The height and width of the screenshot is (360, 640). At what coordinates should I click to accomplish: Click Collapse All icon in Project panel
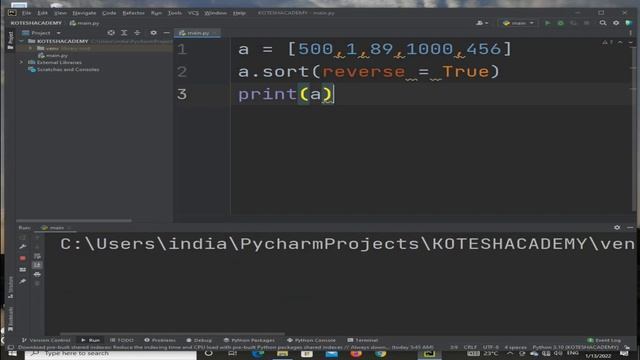(137, 33)
